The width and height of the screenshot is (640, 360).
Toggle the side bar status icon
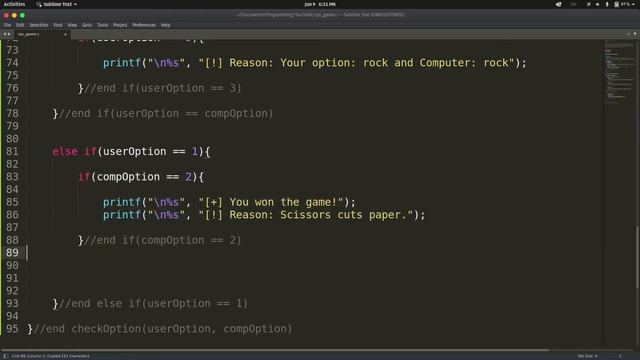tap(6, 356)
